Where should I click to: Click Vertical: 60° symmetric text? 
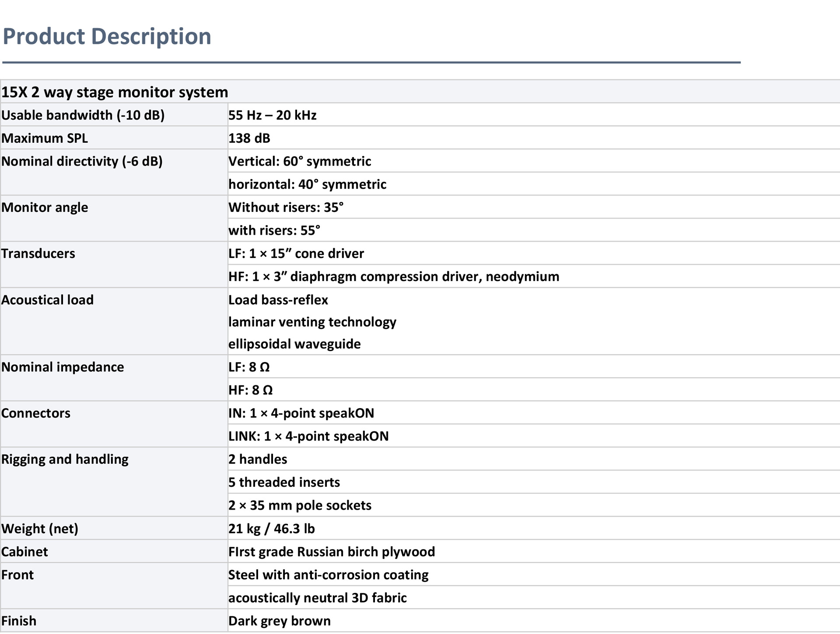coord(300,161)
